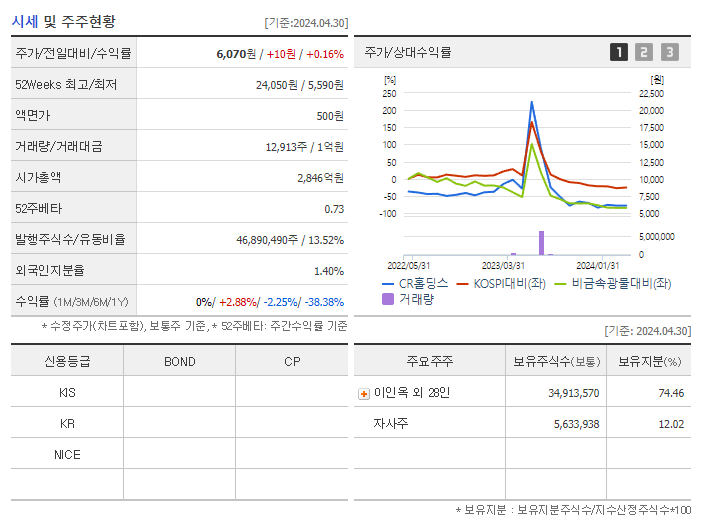The image size is (702, 525).
Task: Click the 1.40% foreign ownership value
Action: point(329,271)
